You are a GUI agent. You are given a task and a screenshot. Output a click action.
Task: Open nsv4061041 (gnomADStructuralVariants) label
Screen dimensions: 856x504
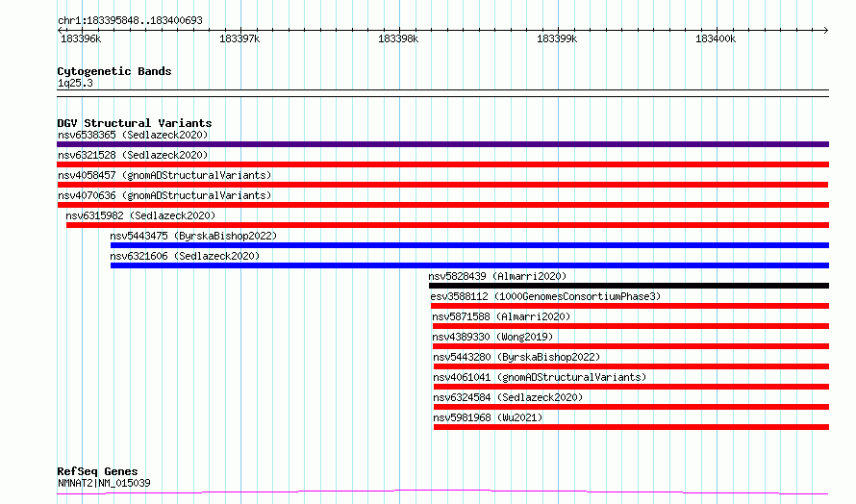point(540,377)
